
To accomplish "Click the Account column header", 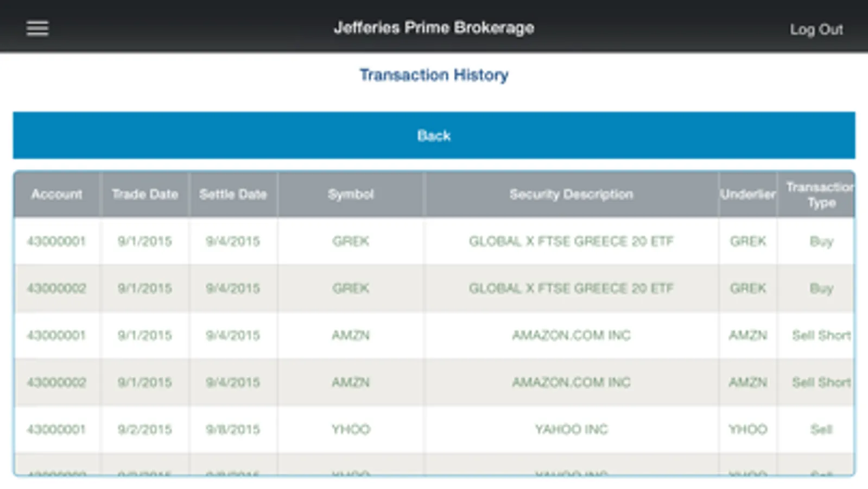I will pos(57,195).
